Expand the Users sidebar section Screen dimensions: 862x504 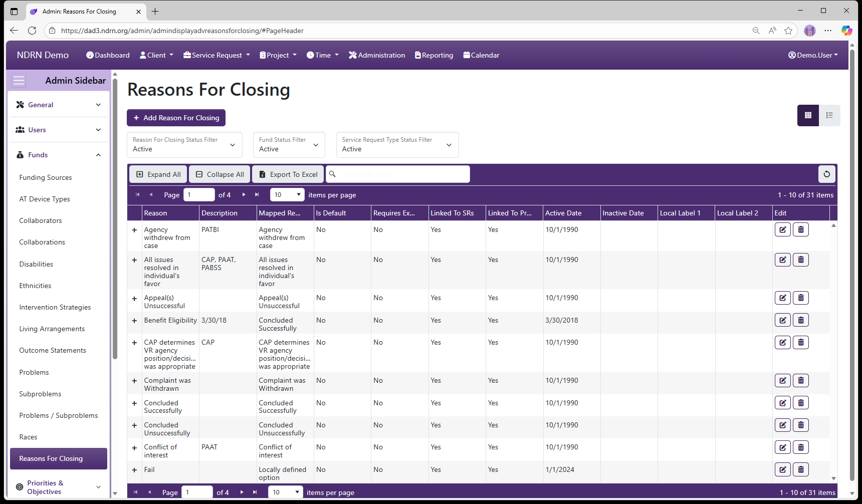click(59, 130)
